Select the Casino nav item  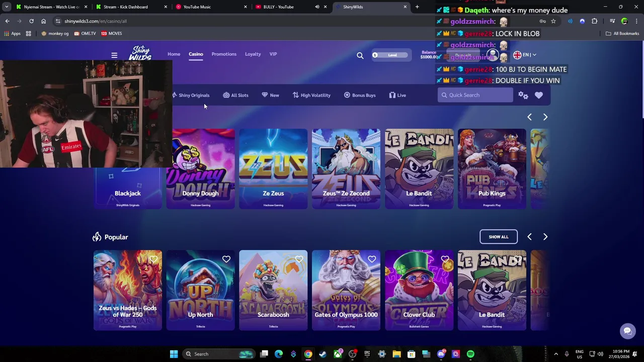(196, 54)
